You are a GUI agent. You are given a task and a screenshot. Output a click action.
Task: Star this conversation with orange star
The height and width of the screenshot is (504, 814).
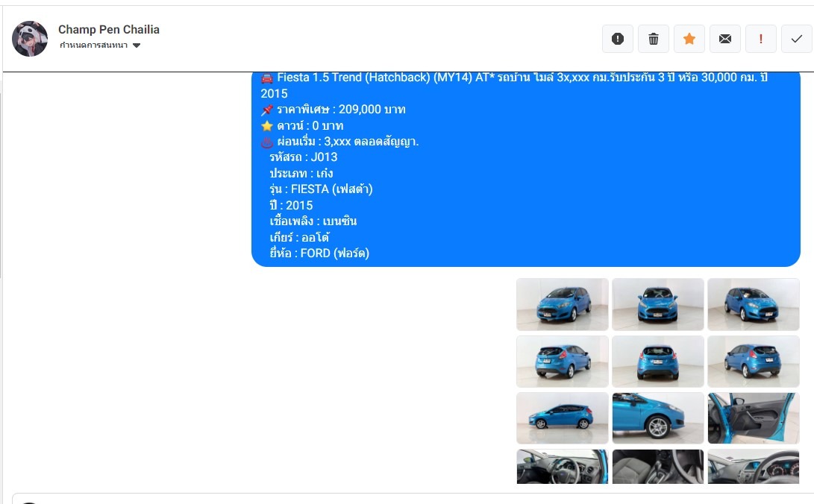click(689, 39)
